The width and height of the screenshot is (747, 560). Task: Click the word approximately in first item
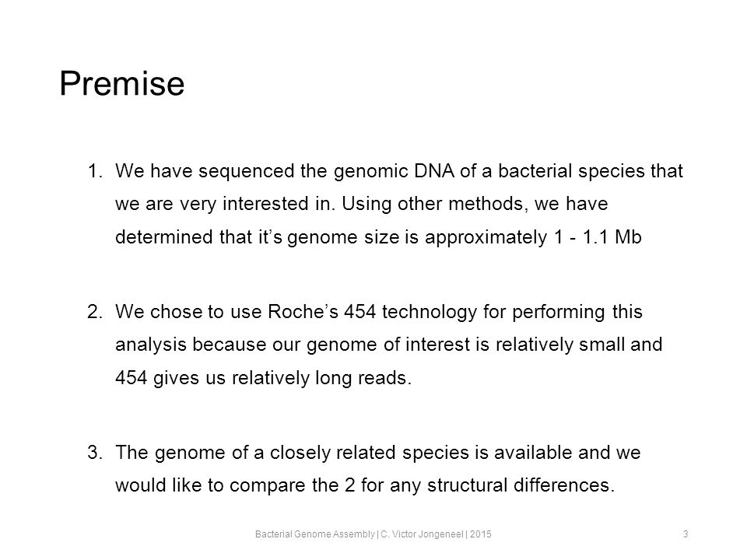(486, 237)
